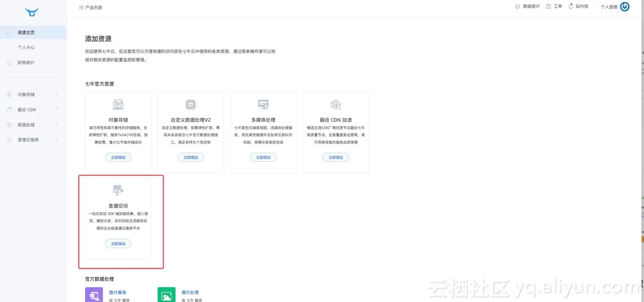644x302 pixels.
Task: Click the 多媒体处理 monitor icon
Action: tap(263, 104)
